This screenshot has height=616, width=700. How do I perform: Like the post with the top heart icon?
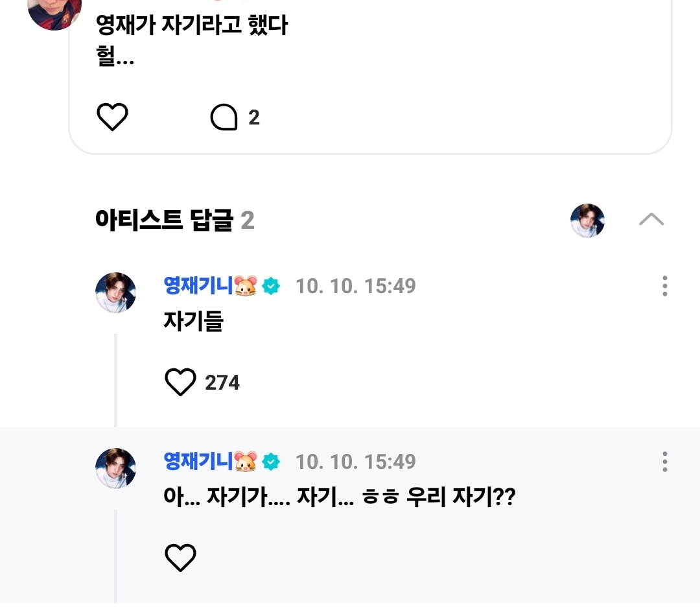(113, 117)
